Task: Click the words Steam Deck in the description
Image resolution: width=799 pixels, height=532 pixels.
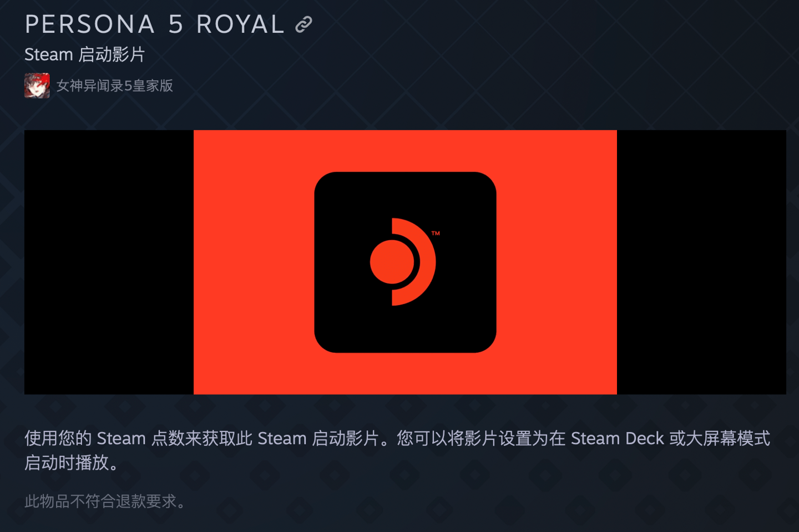Action: (x=618, y=438)
